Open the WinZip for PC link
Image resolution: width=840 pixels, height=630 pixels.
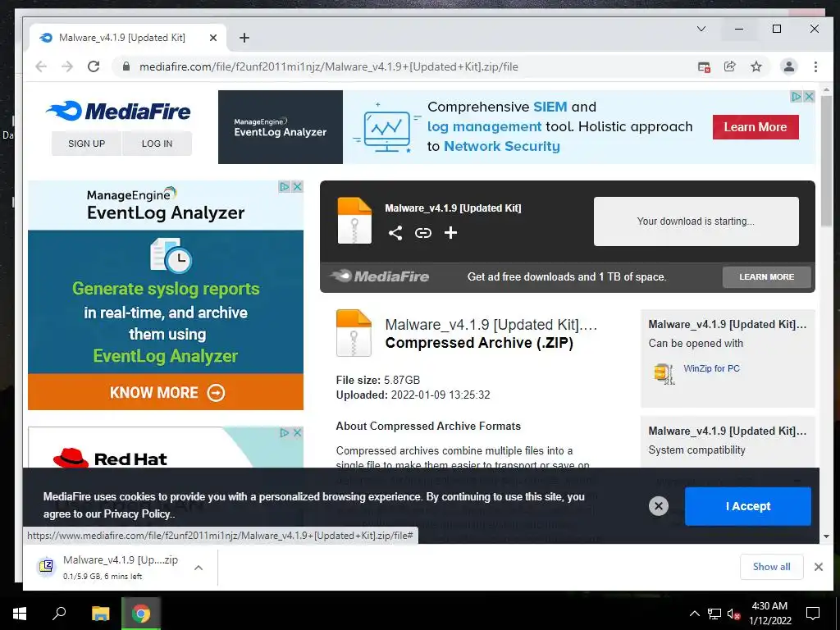pos(711,368)
